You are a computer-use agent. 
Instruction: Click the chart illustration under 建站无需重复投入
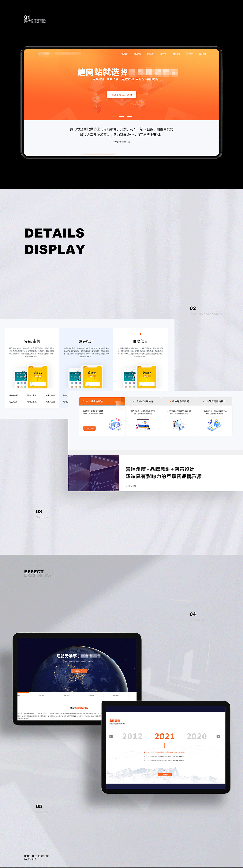214,424
